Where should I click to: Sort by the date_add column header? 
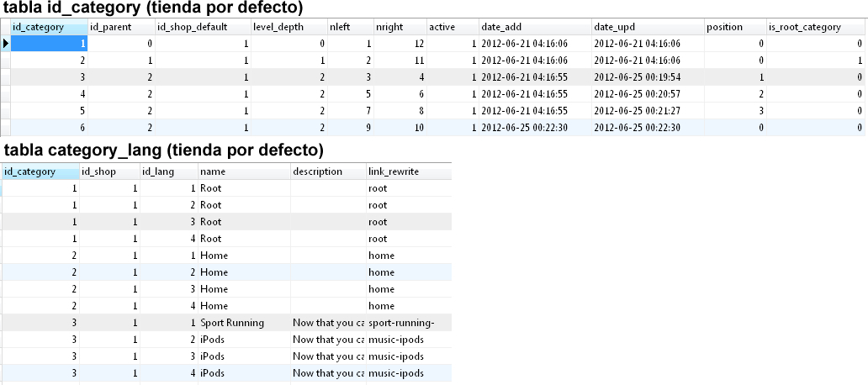[534, 27]
